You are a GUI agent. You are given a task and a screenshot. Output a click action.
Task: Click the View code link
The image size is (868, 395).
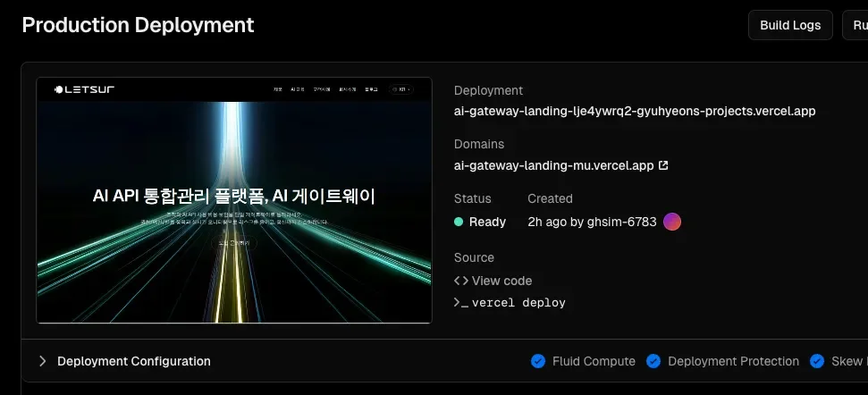coord(501,281)
